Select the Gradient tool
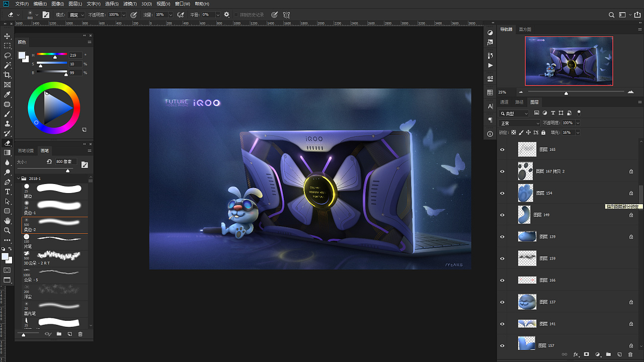The width and height of the screenshot is (644, 362). pos(8,153)
